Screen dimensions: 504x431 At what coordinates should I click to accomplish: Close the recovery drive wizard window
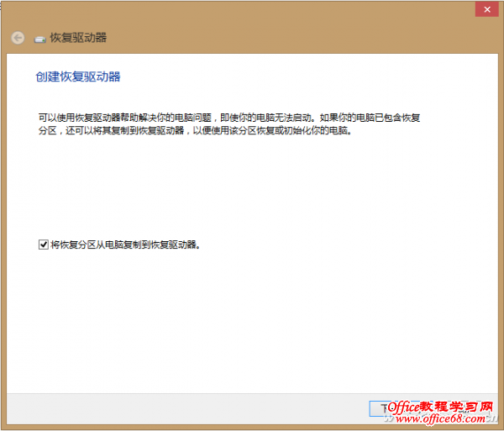click(487, 9)
